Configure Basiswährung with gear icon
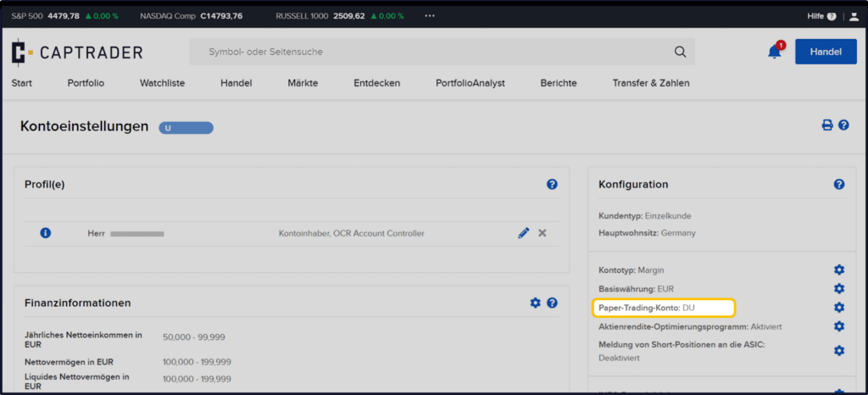Image resolution: width=868 pixels, height=395 pixels. click(839, 289)
